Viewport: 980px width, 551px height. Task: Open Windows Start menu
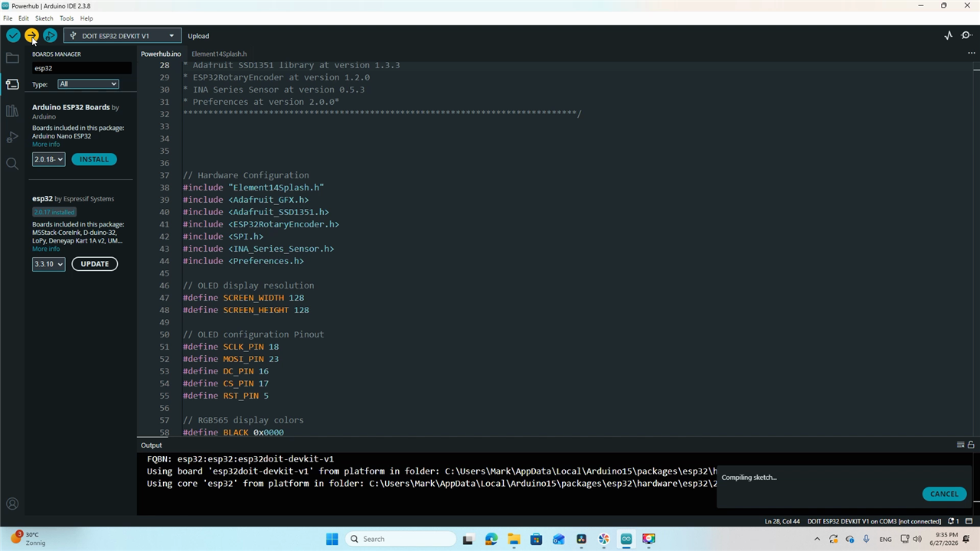[x=332, y=539]
